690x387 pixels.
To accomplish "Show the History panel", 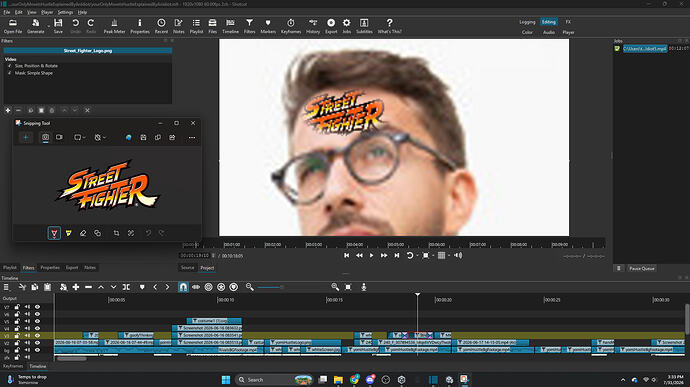I will pos(313,26).
